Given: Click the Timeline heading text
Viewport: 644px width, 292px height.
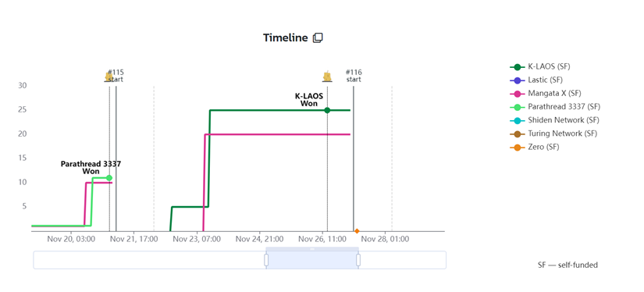Looking at the screenshot, I should (x=286, y=37).
